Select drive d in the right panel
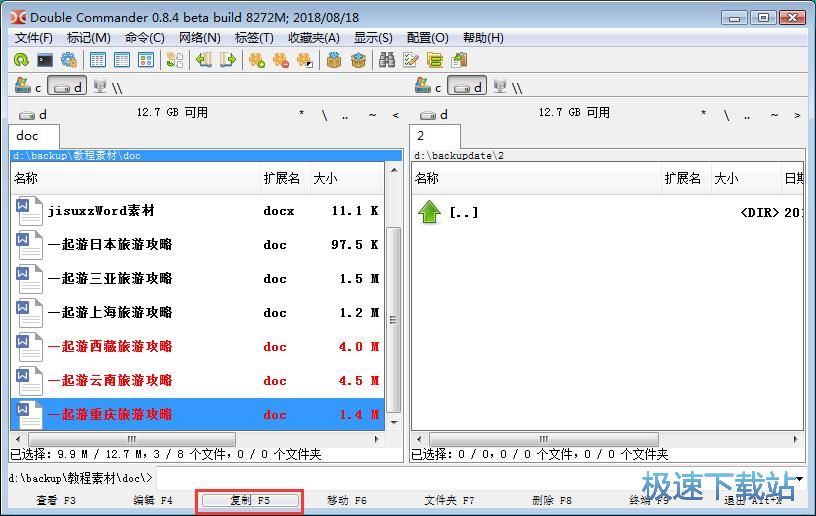 467,86
